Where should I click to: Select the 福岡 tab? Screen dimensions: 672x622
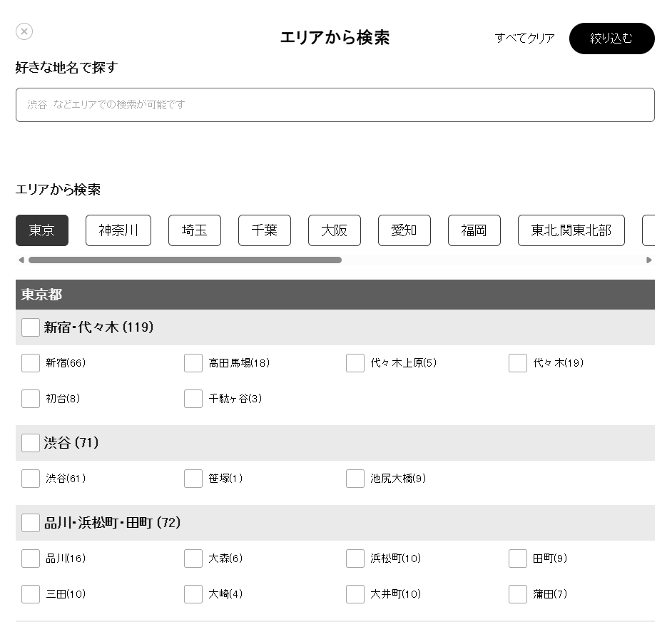(474, 230)
